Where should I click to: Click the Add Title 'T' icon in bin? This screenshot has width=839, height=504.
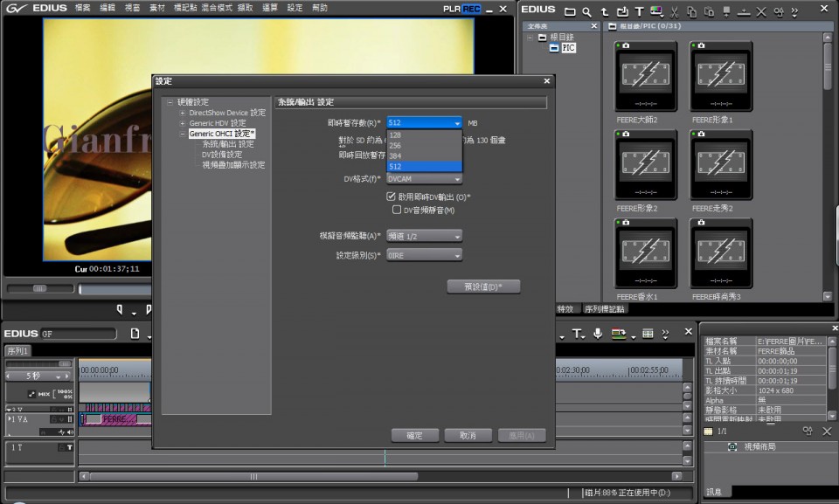click(x=639, y=12)
